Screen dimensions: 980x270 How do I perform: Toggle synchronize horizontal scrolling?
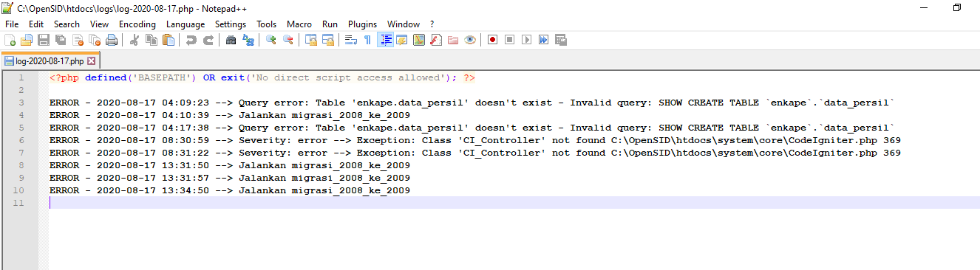click(x=328, y=40)
